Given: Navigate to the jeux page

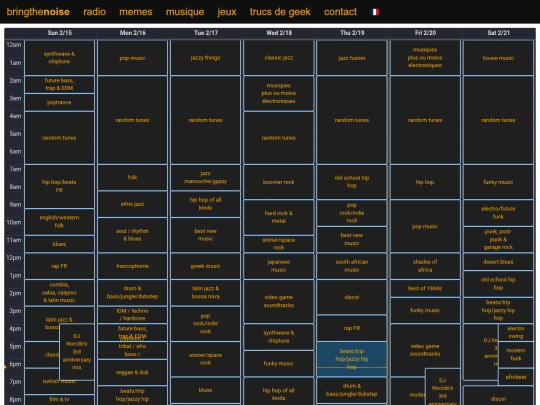Looking at the screenshot, I should [227, 12].
